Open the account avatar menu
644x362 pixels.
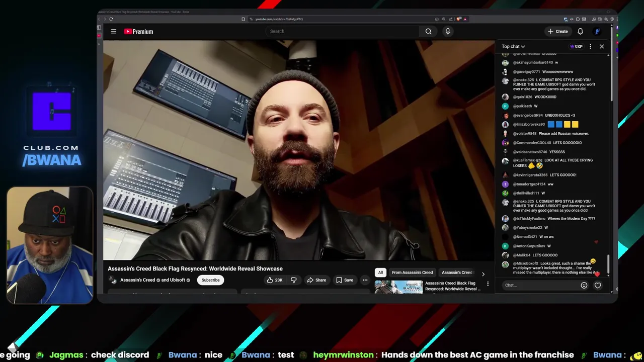pos(597,31)
